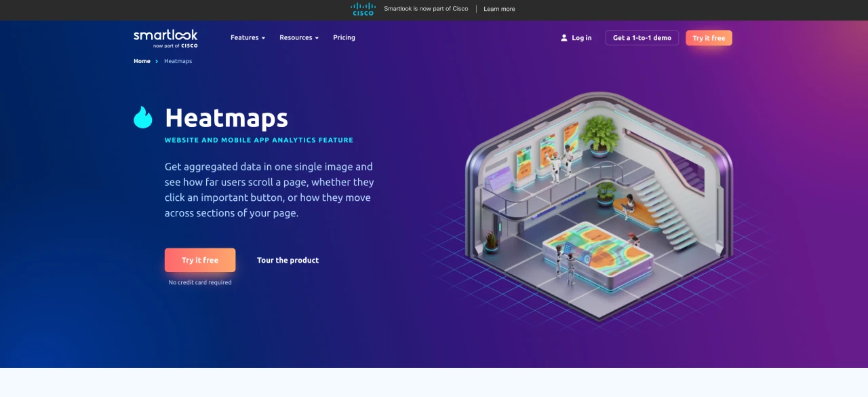Click the Cisco logo in top banner

tap(363, 9)
